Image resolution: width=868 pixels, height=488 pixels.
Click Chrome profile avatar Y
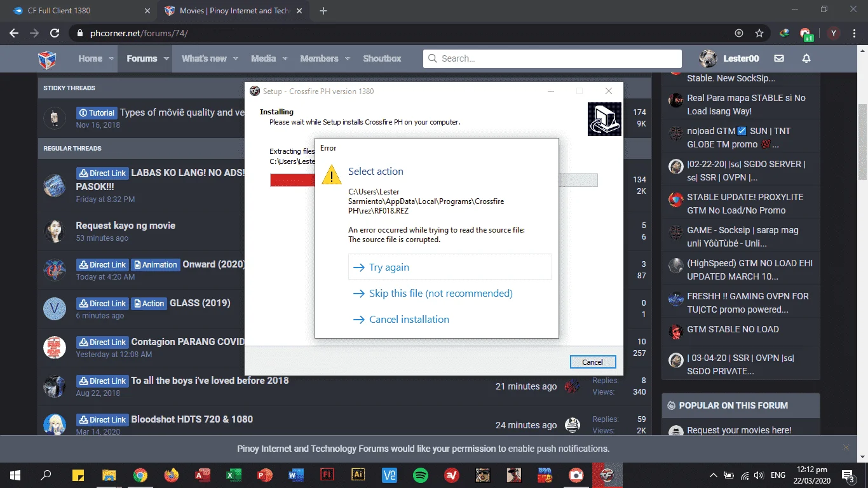(x=832, y=33)
